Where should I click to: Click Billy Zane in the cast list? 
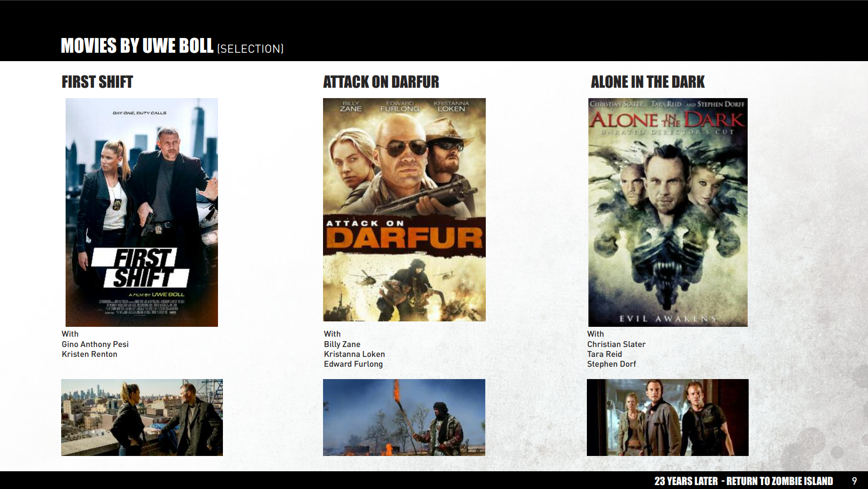point(342,344)
